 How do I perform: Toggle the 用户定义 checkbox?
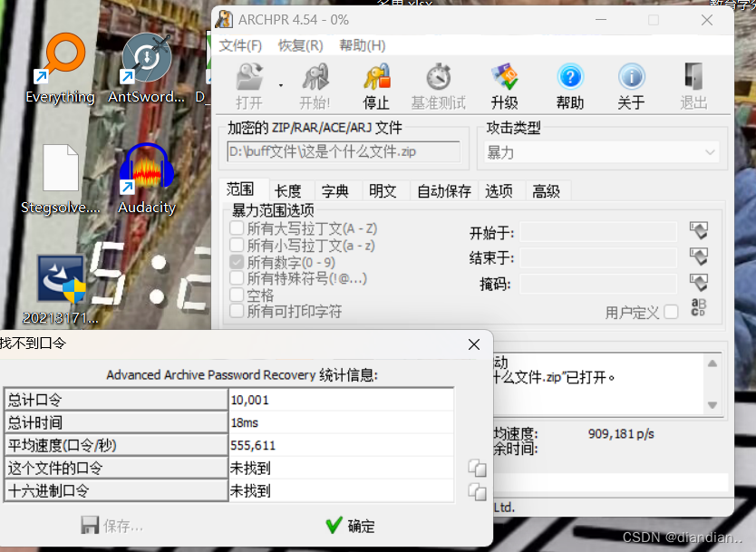(x=671, y=312)
